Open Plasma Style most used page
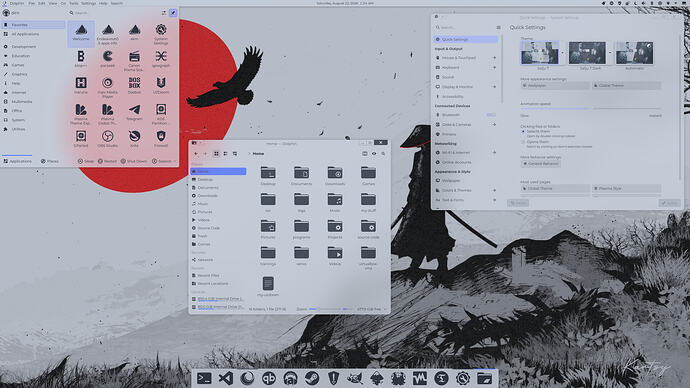 pyautogui.click(x=626, y=188)
